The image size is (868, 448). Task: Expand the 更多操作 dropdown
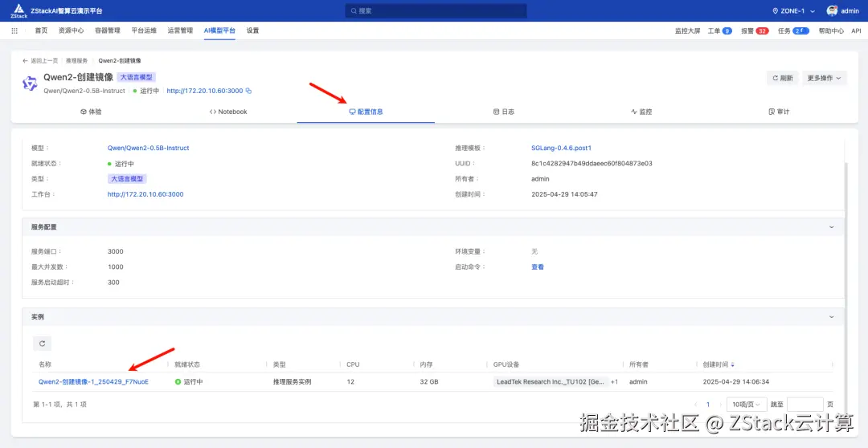coord(824,78)
